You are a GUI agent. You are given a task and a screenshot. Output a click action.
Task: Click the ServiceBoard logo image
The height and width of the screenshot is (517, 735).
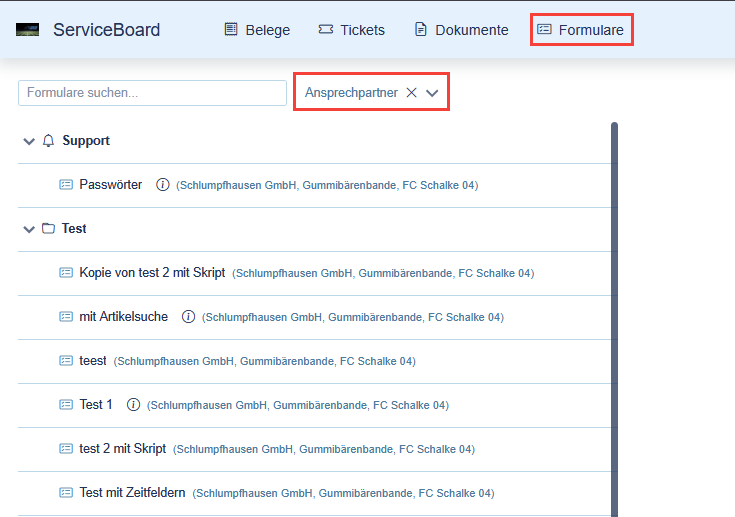point(27,30)
